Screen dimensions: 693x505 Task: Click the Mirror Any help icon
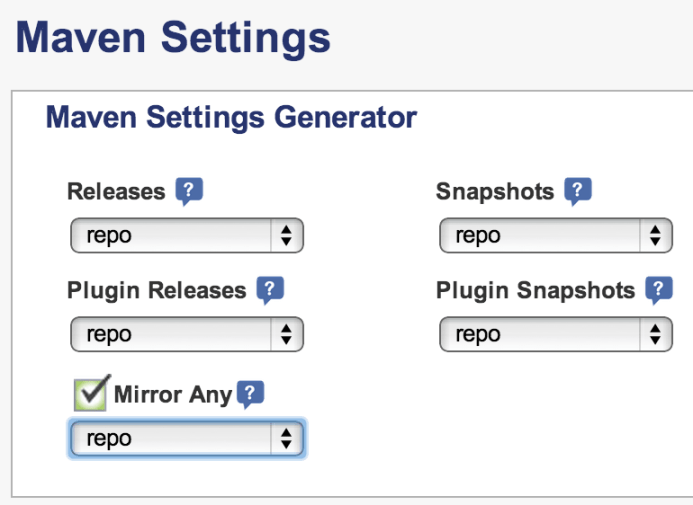tap(251, 394)
